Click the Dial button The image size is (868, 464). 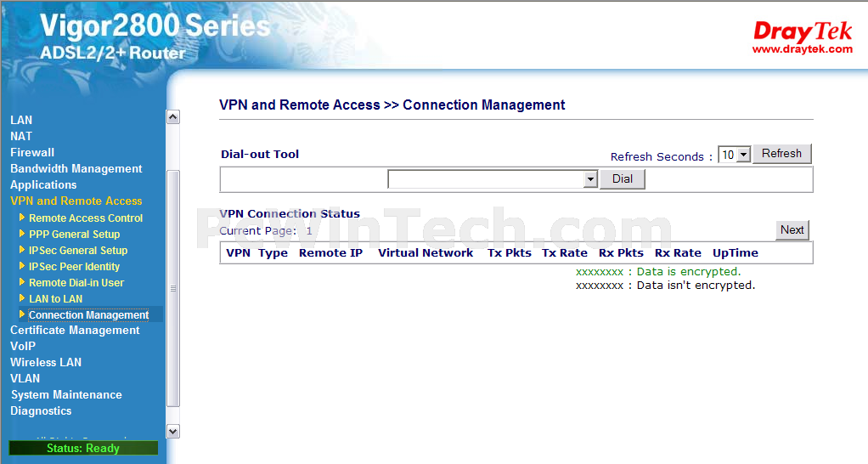(623, 178)
